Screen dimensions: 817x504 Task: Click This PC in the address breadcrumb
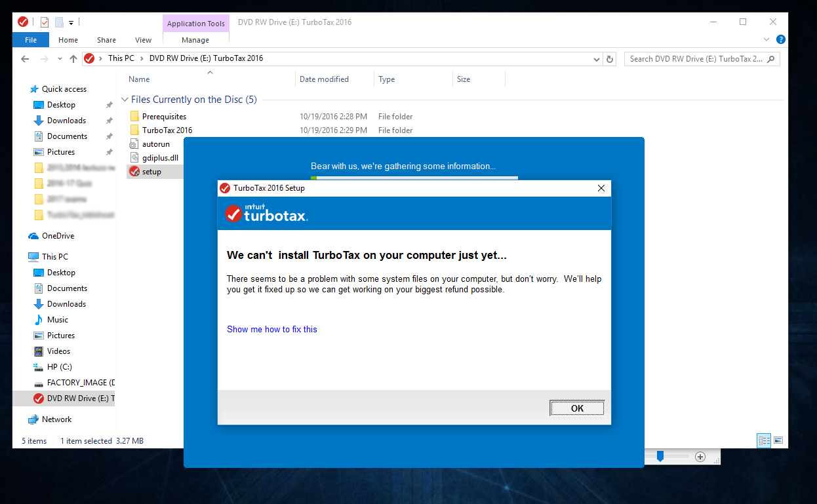click(121, 58)
